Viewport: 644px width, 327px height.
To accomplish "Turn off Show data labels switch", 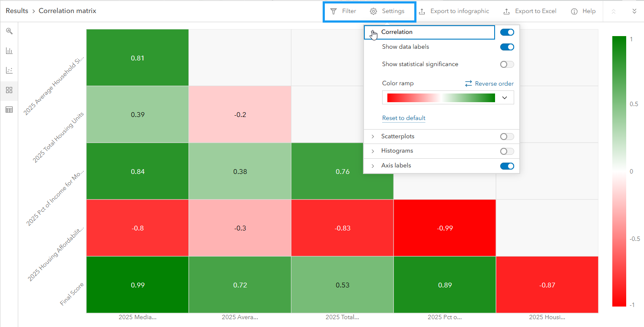I will pos(507,47).
